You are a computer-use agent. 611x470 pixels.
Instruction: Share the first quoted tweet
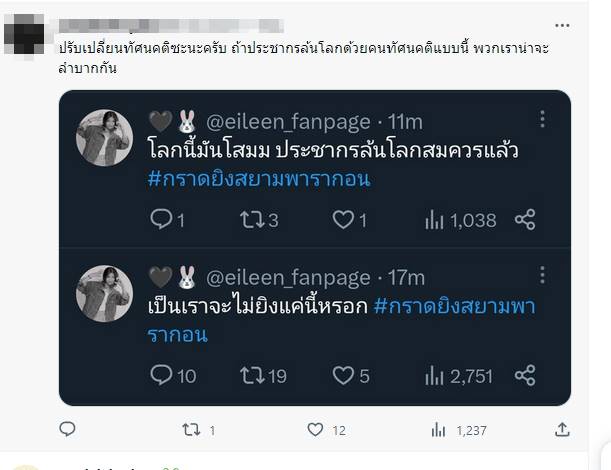[525, 219]
